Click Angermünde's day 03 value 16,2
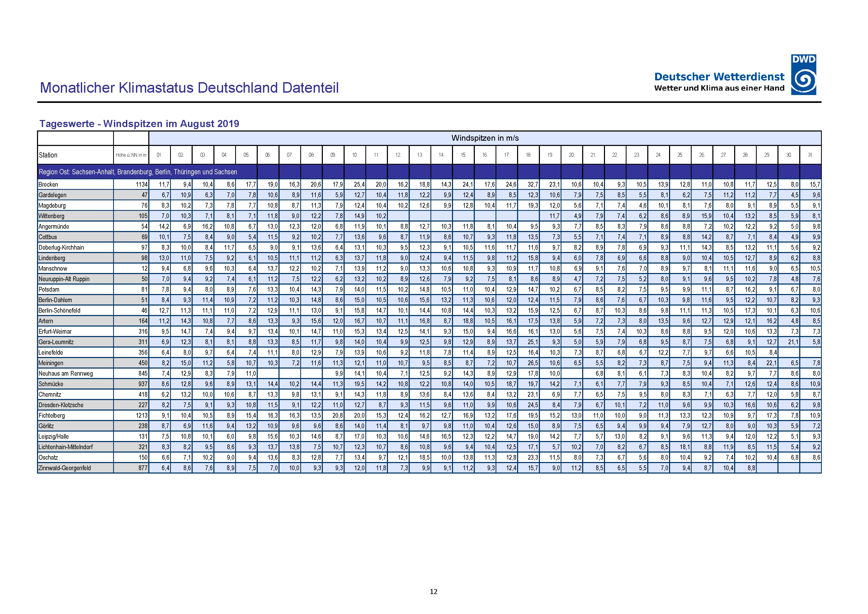This screenshot has width=868, height=614. click(208, 227)
